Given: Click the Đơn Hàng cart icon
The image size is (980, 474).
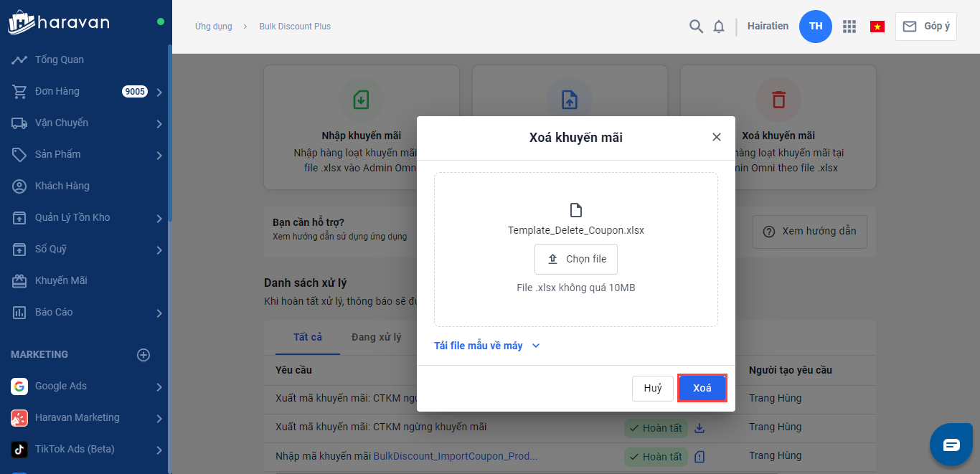Looking at the screenshot, I should [19, 91].
